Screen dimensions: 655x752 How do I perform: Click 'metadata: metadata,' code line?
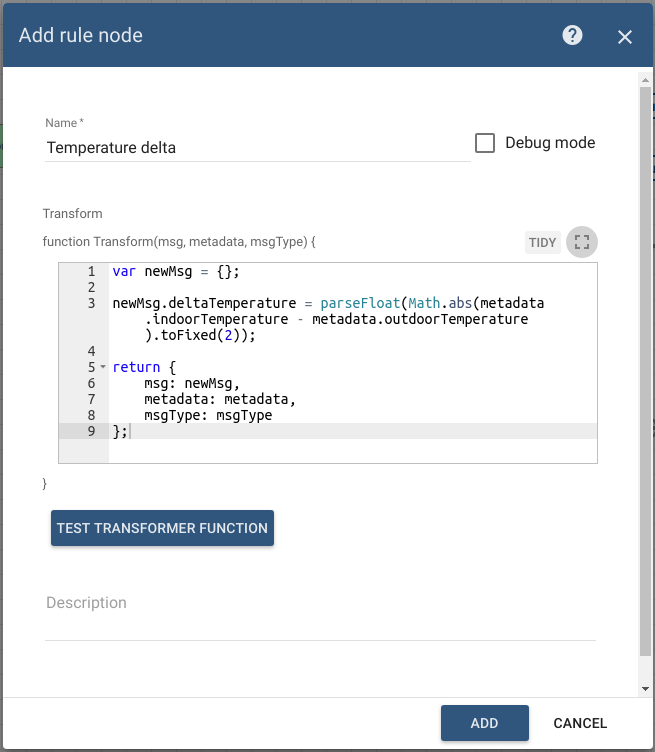(220, 399)
